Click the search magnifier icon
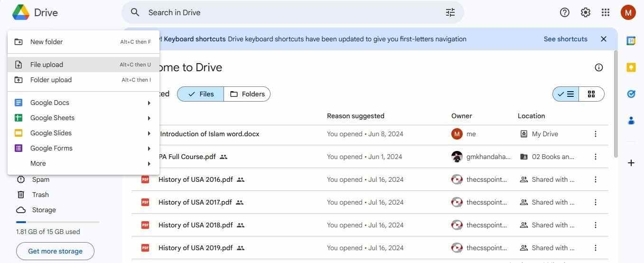 tap(135, 12)
